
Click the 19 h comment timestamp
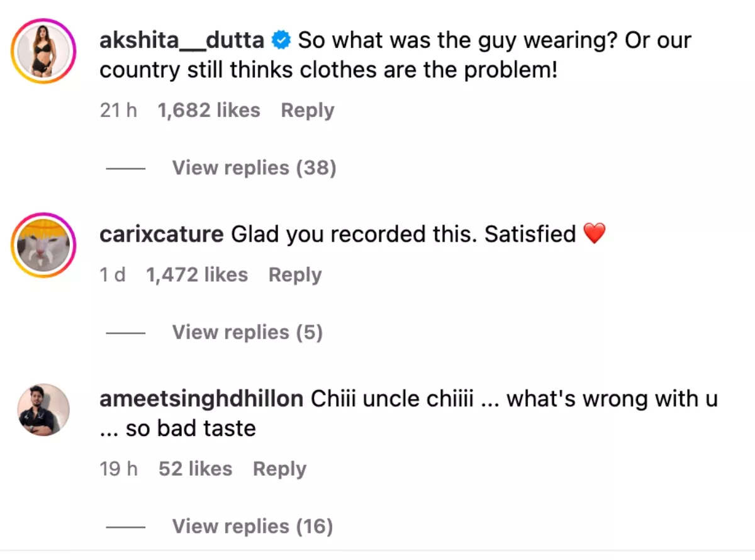pos(118,469)
